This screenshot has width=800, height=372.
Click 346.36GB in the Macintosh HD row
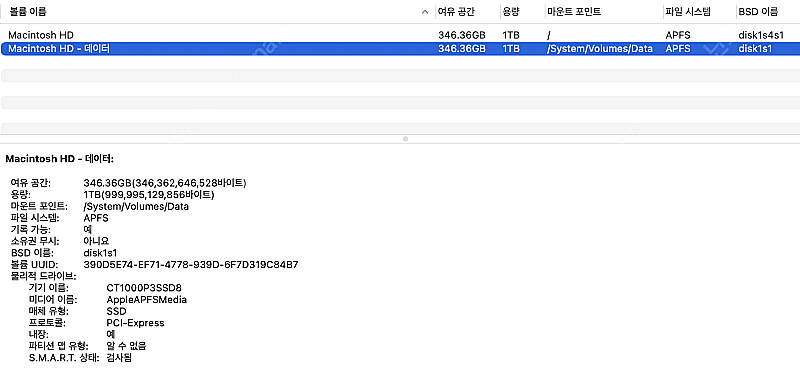click(462, 35)
